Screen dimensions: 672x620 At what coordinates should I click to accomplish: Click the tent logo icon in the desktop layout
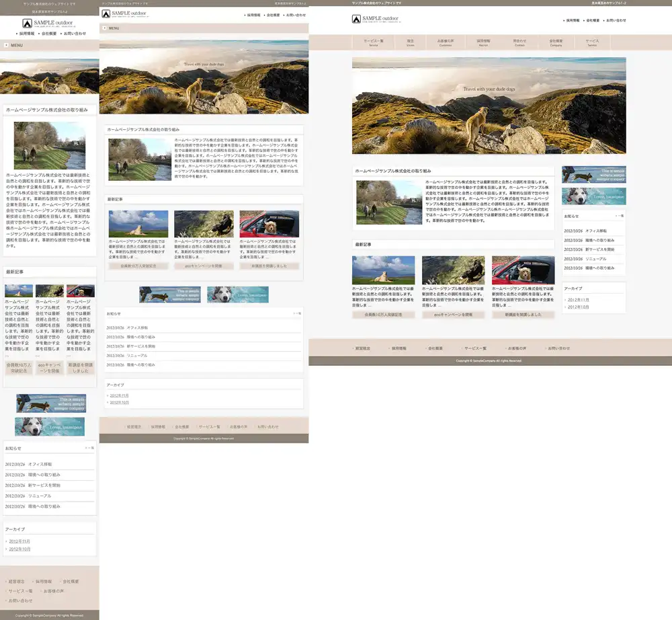tap(356, 20)
